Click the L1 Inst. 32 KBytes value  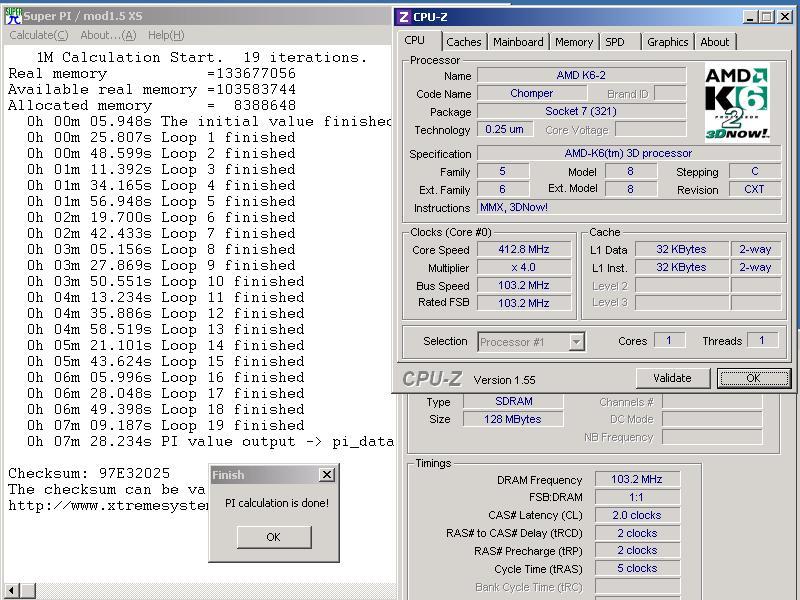click(x=682, y=267)
